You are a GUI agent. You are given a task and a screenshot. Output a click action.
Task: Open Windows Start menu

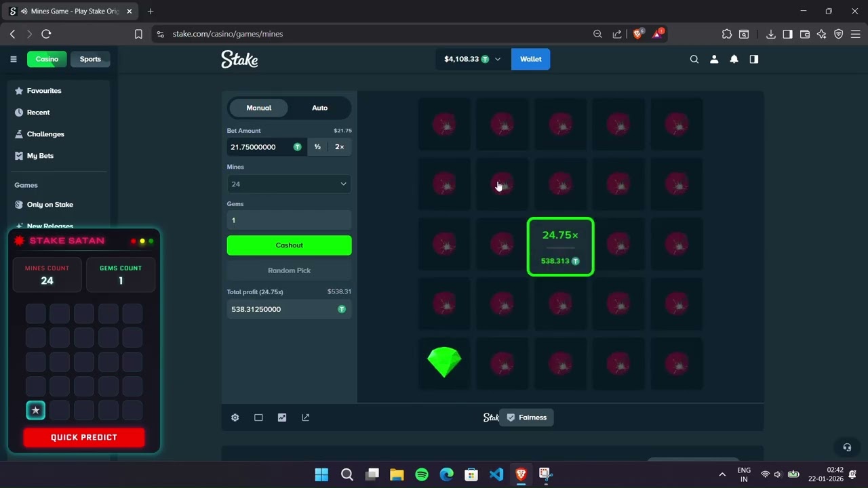(321, 474)
